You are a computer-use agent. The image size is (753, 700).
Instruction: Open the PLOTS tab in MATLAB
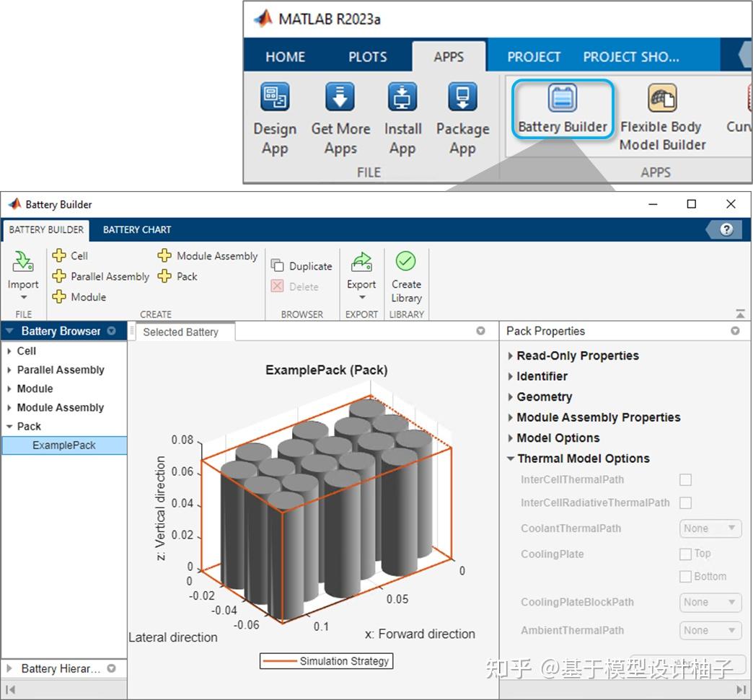(x=368, y=57)
